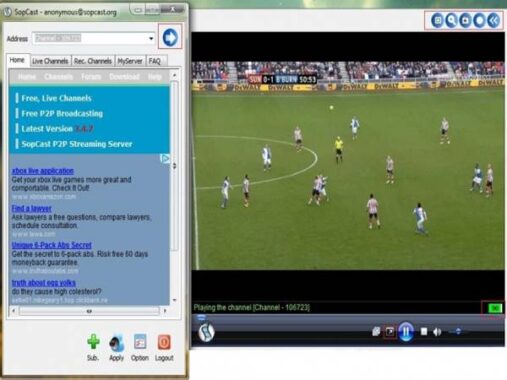Open the FAQ tab
This screenshot has width=507, height=380.
click(155, 61)
